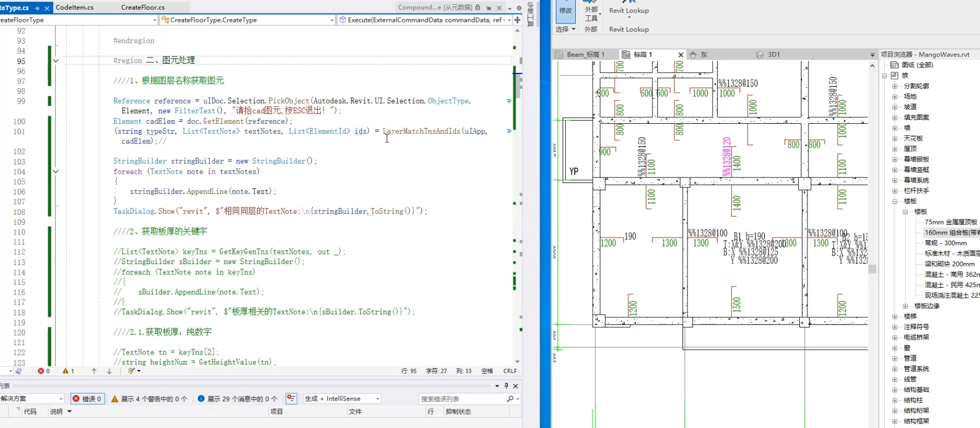Click the code cleanup broom icon
This screenshot has width=980, height=428.
click(x=132, y=371)
